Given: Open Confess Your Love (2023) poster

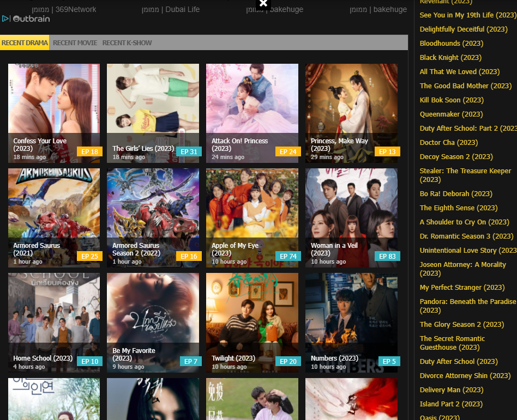Looking at the screenshot, I should (54, 113).
